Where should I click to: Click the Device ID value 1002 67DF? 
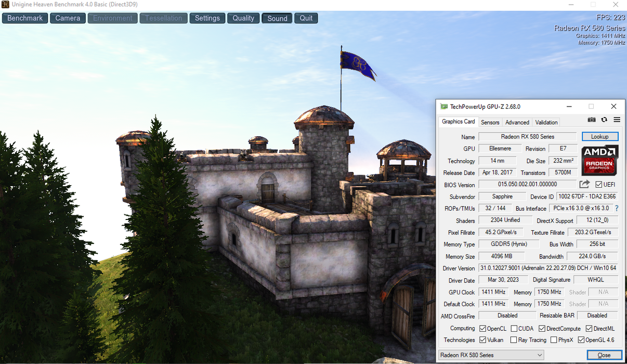point(587,197)
